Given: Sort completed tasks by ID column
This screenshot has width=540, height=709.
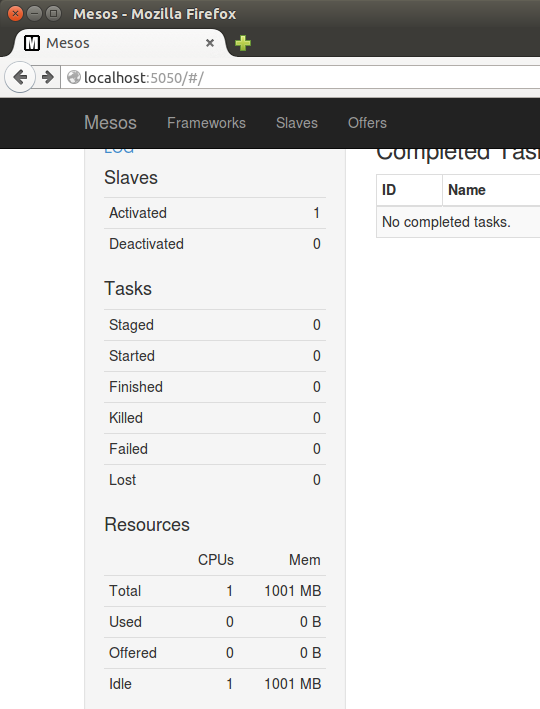Looking at the screenshot, I should 409,190.
